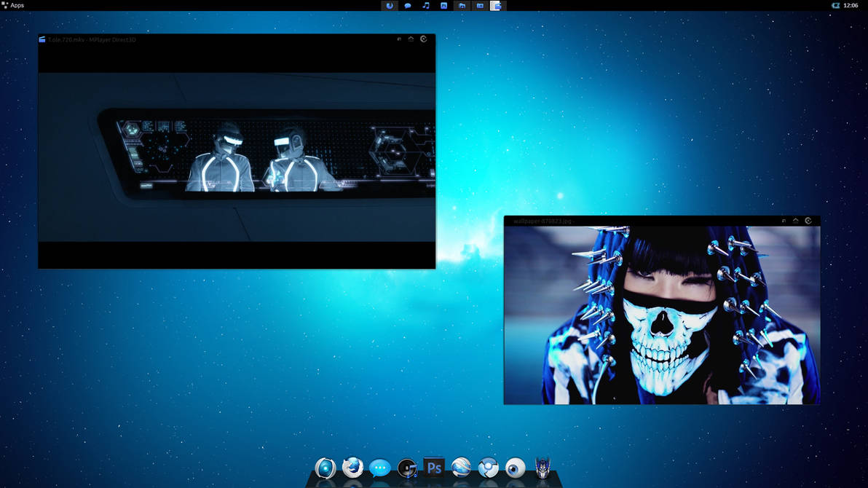
Task: Click the 12:06 clock in top panel
Action: point(851,6)
